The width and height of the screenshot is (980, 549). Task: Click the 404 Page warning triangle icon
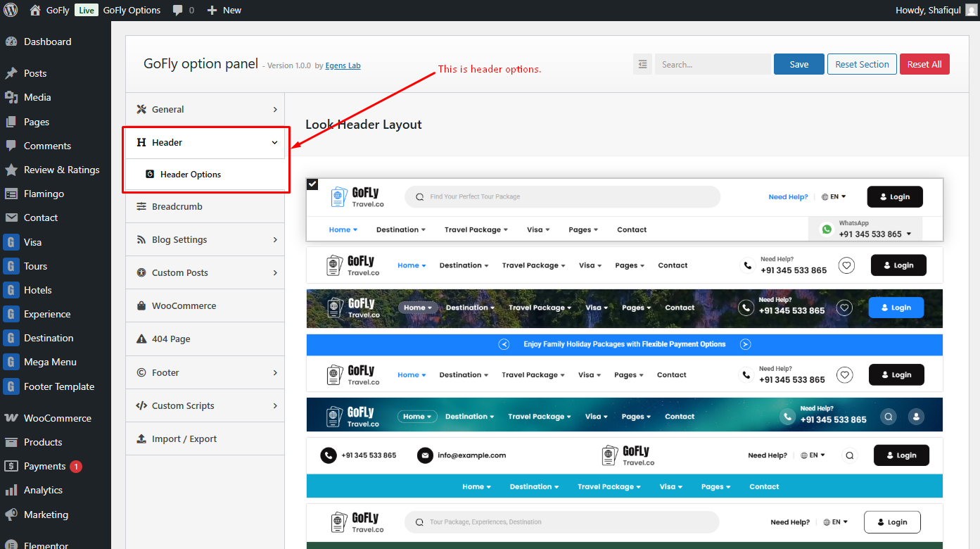(x=141, y=339)
